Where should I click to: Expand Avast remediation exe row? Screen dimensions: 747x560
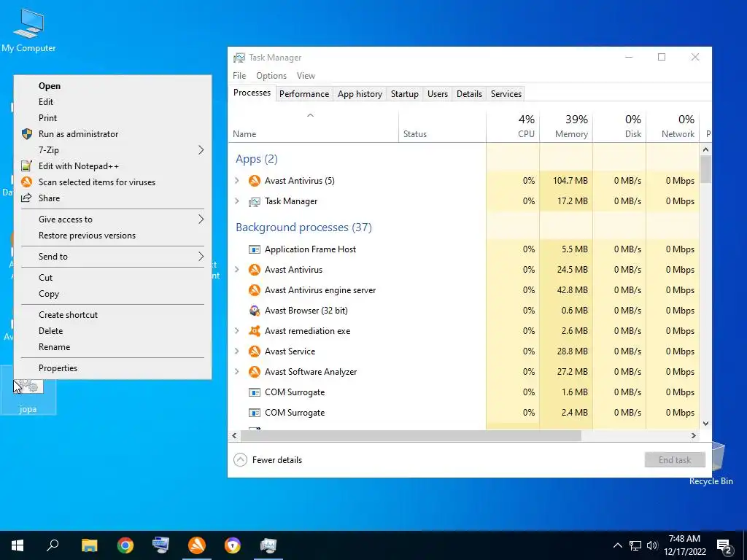coord(237,331)
